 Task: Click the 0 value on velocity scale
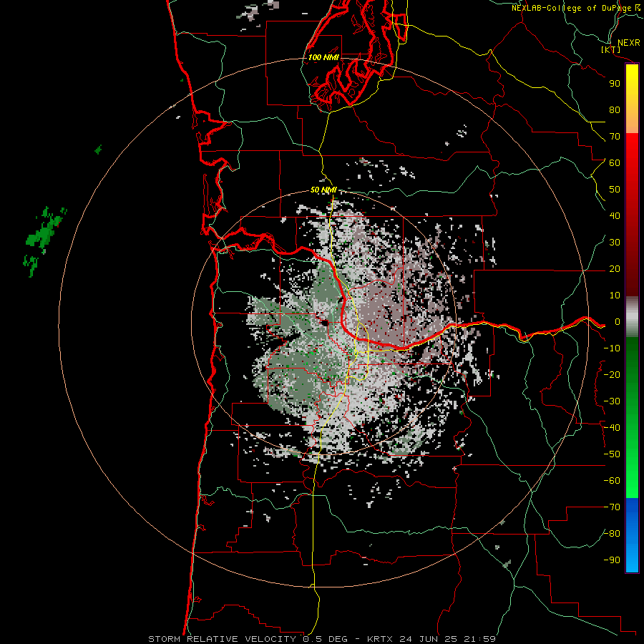point(617,321)
